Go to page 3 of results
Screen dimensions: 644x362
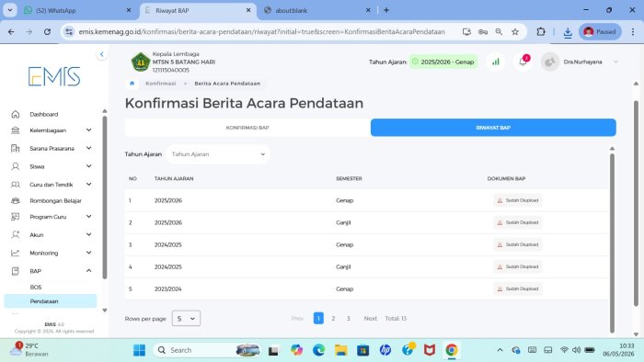[349, 319]
